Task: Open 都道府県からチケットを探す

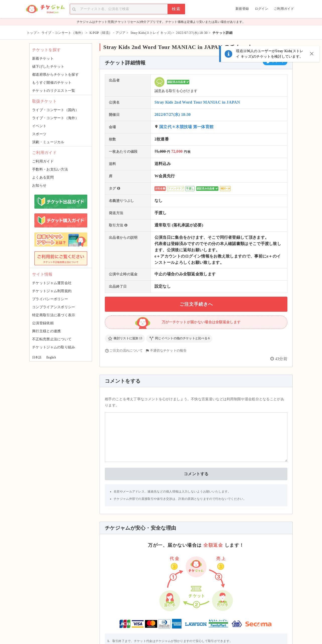Action: 55,74
